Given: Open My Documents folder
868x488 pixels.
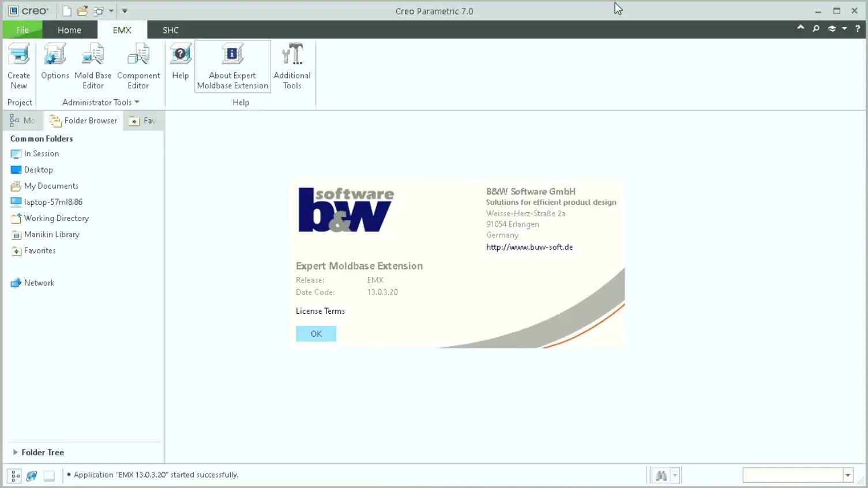Looking at the screenshot, I should [44, 186].
